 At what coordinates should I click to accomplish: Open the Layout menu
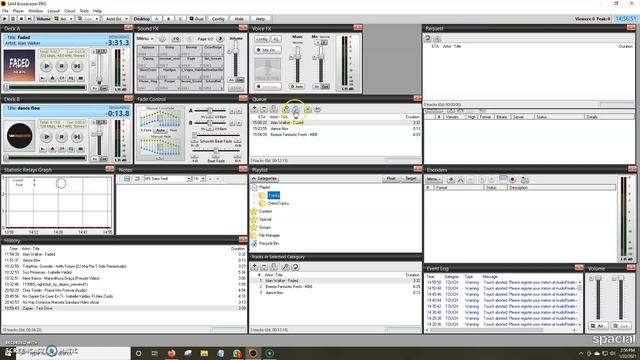pos(53,11)
